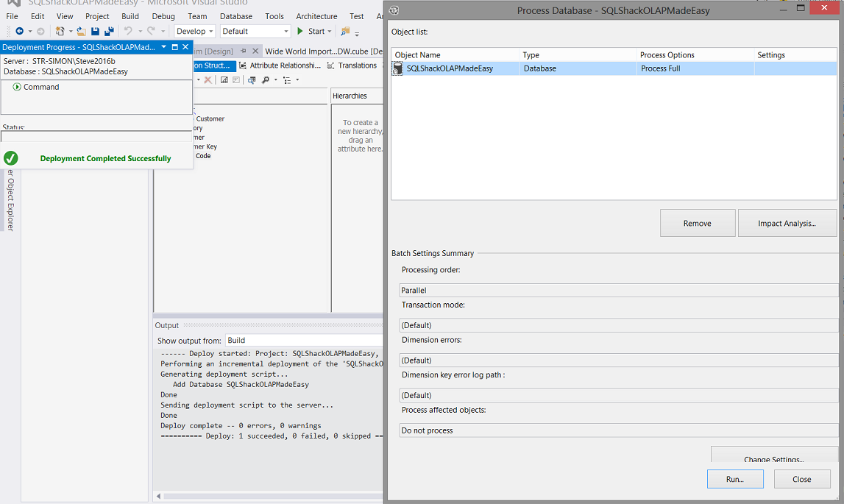Click the red Delete X icon
This screenshot has width=844, height=504.
pos(208,80)
